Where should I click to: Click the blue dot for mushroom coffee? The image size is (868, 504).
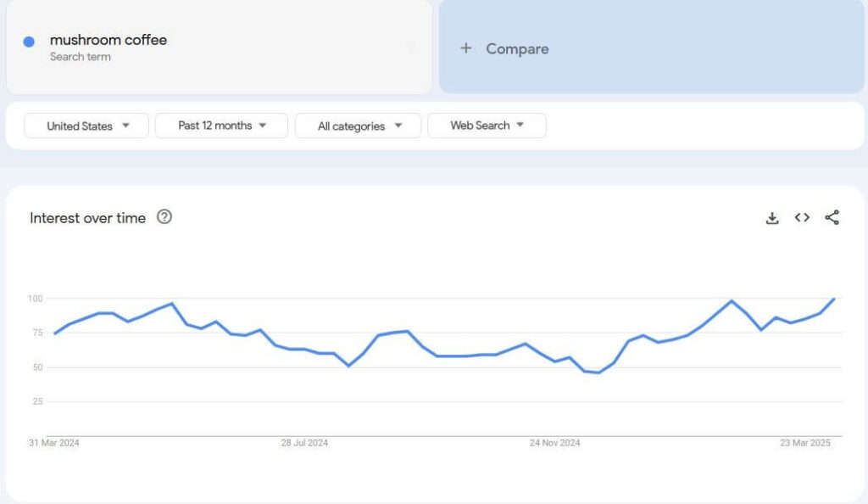29,42
